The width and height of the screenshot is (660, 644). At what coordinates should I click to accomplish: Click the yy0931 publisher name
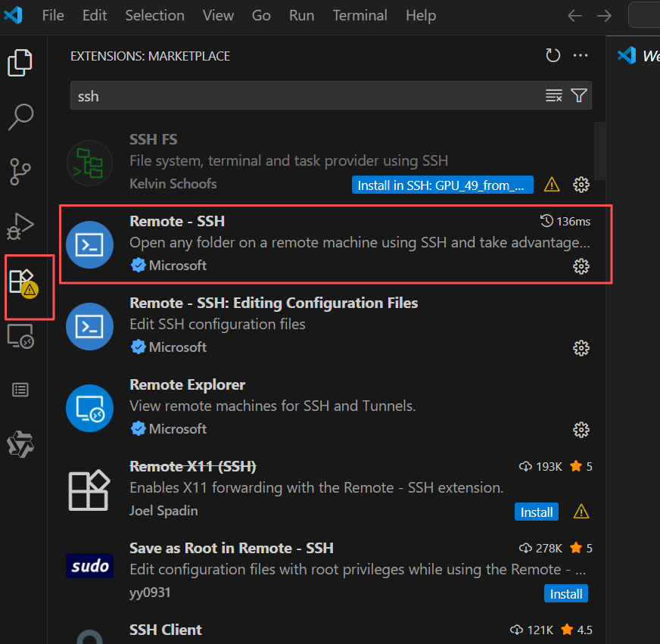pos(150,593)
